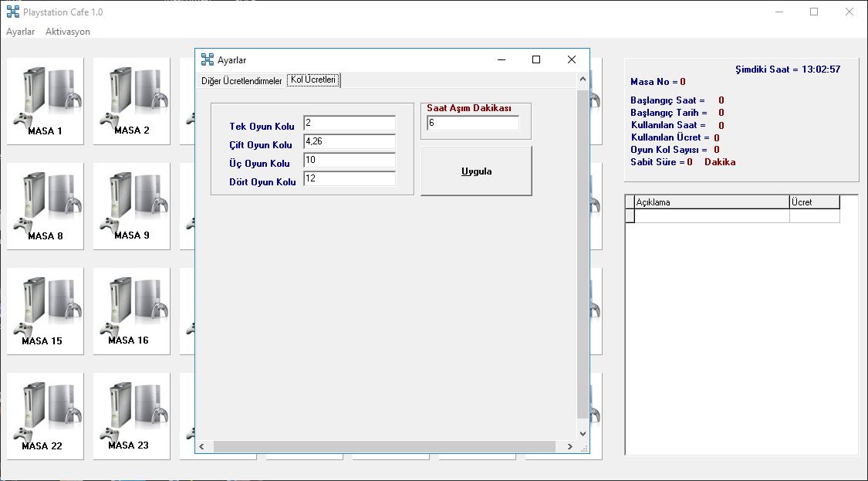
Task: Close the Ayarlar settings dialog
Action: point(572,59)
